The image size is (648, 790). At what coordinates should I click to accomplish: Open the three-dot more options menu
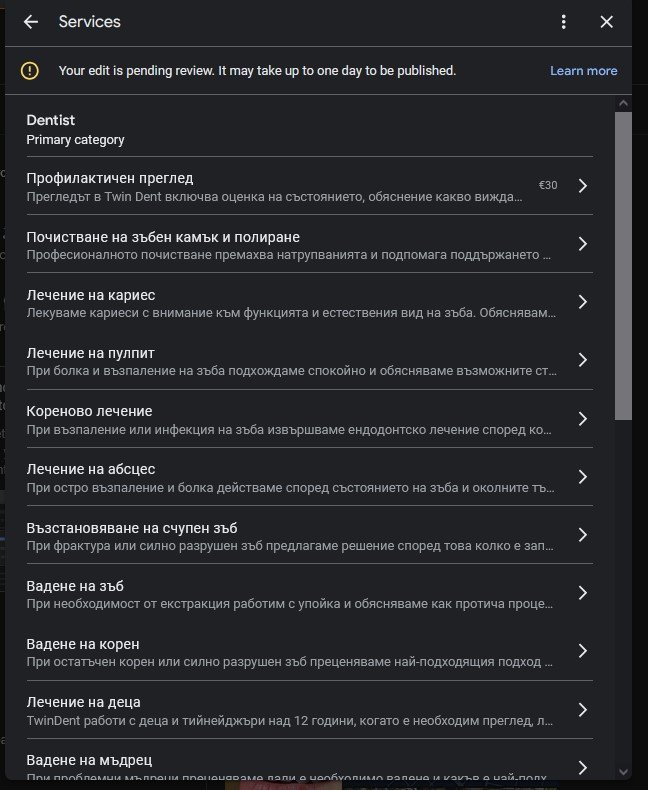[564, 22]
